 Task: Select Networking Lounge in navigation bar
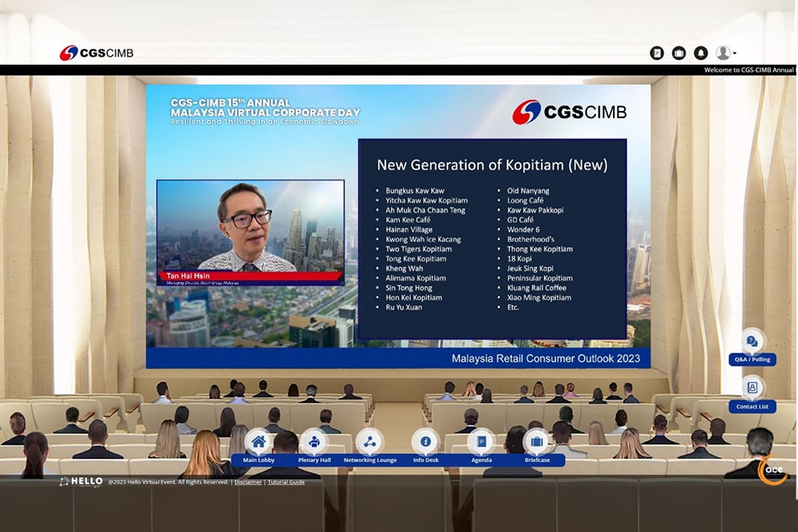point(370,459)
